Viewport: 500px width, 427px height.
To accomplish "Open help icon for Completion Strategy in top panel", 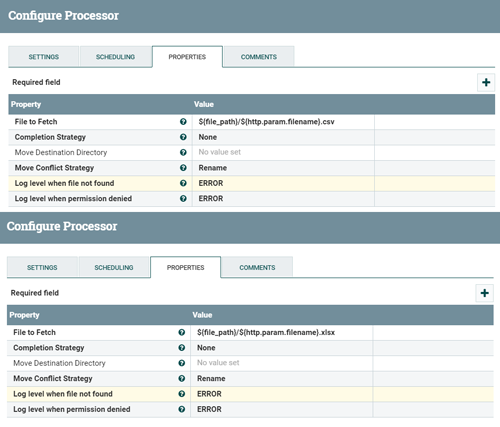I will point(183,137).
